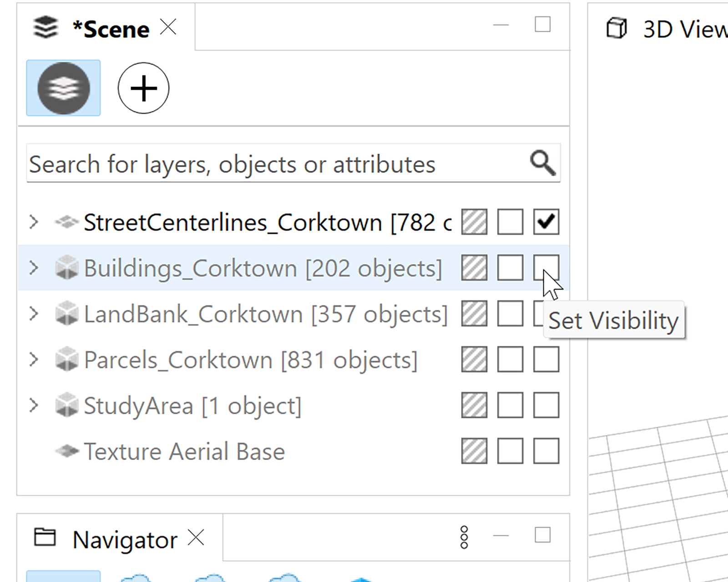Click the layer search input field
The image size is (728, 582).
point(273,163)
